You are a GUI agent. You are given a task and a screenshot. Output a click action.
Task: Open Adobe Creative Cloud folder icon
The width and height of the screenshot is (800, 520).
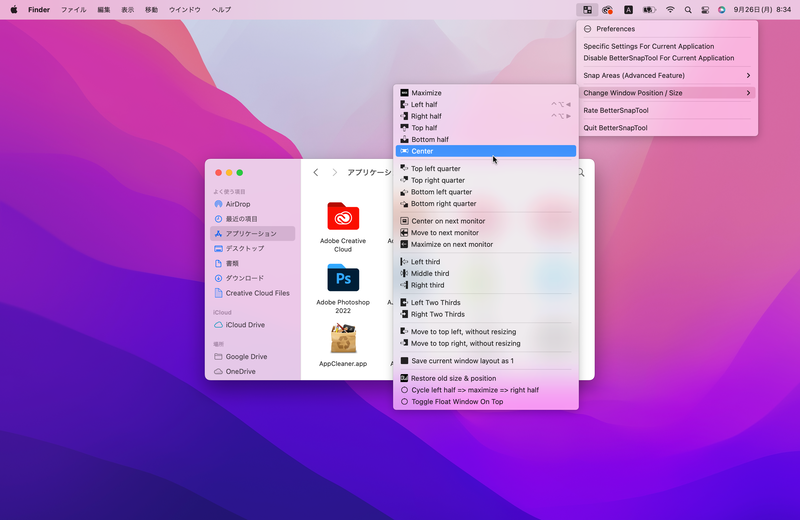[343, 216]
